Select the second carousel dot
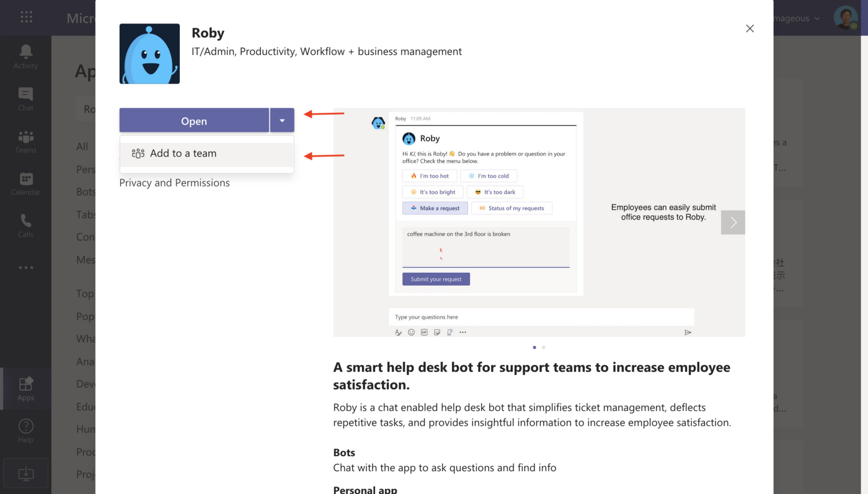Screen dimensions: 868x494 coord(544,348)
